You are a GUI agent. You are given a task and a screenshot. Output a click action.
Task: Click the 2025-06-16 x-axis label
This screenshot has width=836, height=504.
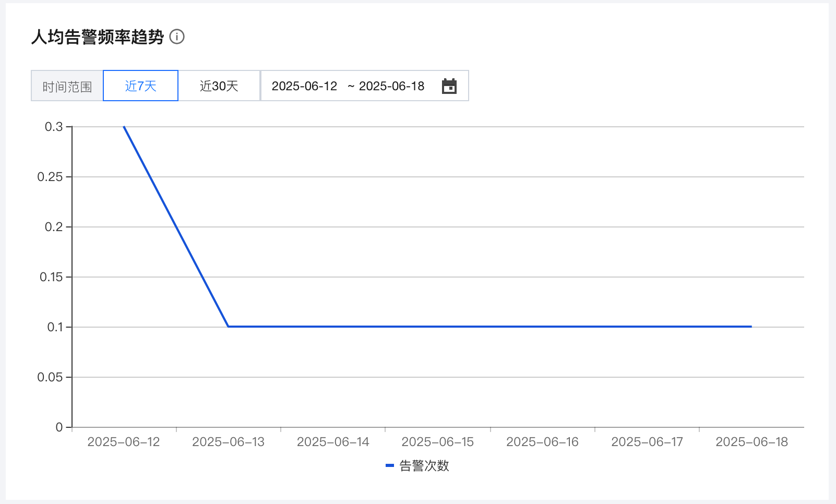(542, 442)
